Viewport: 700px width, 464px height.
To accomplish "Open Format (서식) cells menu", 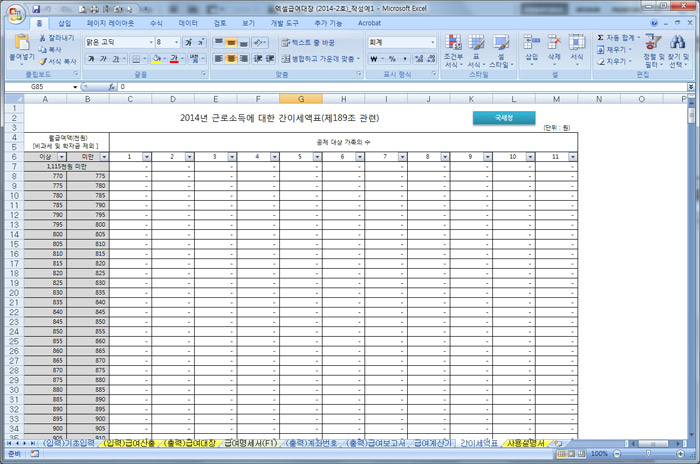I will tap(577, 50).
